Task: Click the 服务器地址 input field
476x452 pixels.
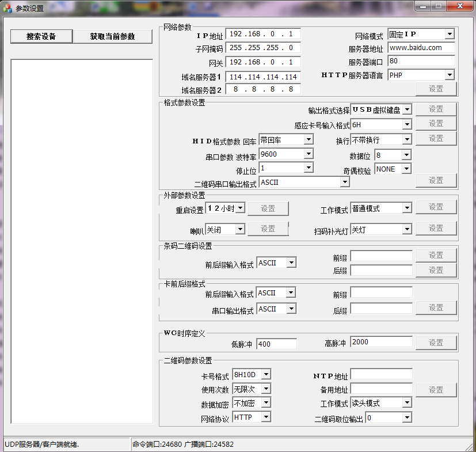Action: tap(421, 48)
